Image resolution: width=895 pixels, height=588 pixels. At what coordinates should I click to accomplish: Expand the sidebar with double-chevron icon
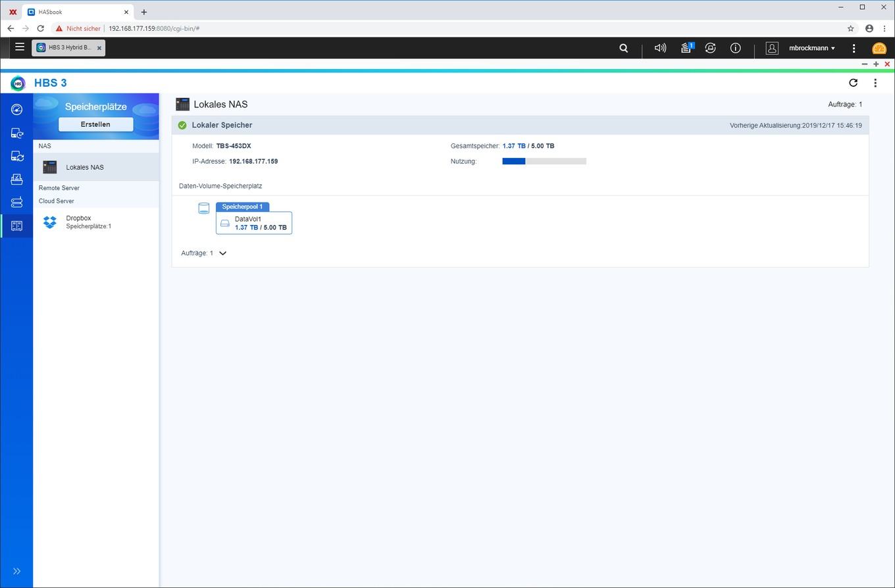[x=16, y=571]
